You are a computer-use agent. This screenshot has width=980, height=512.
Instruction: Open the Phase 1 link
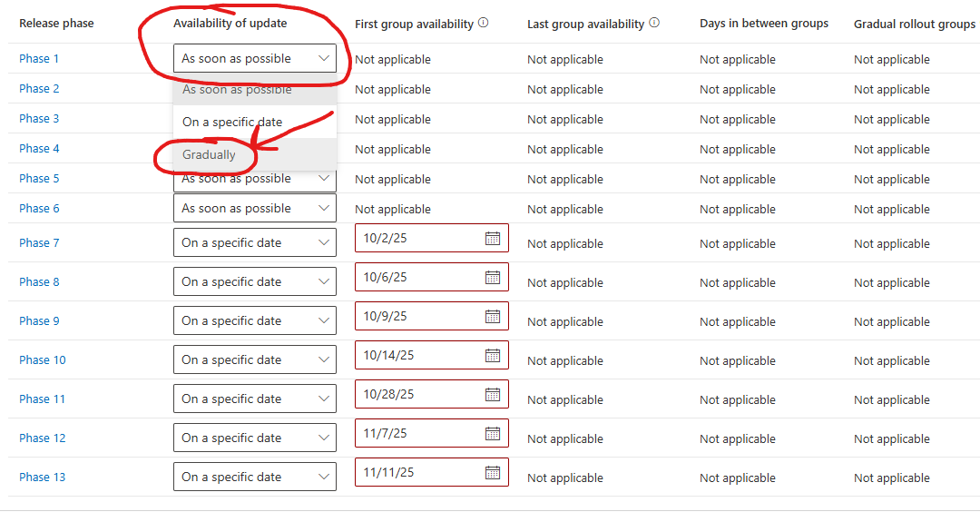click(x=39, y=59)
